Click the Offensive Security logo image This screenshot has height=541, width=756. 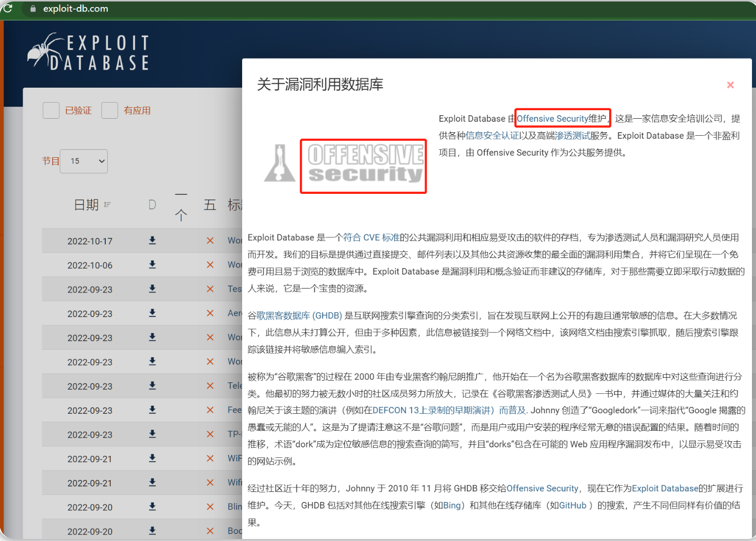point(344,164)
